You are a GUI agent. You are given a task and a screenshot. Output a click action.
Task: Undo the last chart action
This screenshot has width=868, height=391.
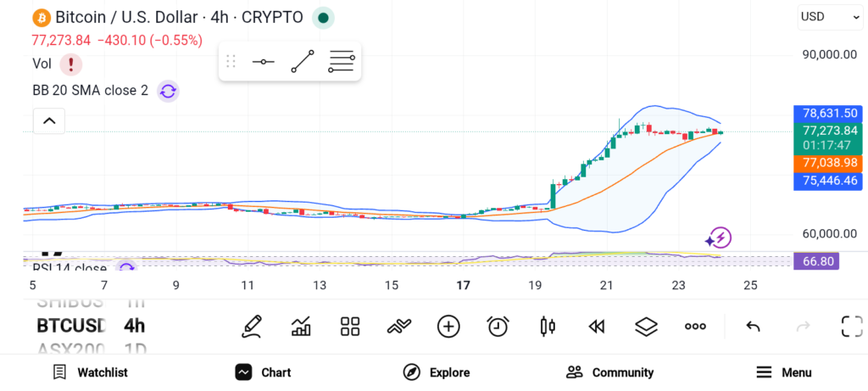tap(753, 327)
